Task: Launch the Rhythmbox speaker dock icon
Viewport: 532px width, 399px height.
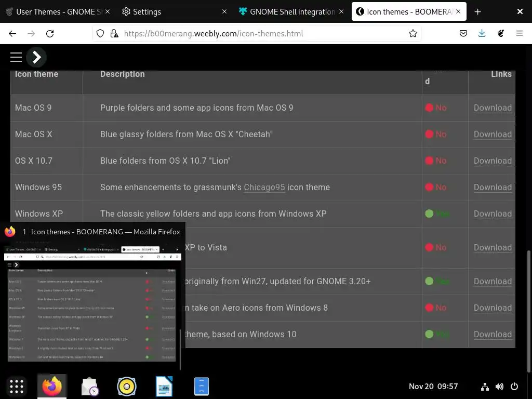Action: pos(127,386)
